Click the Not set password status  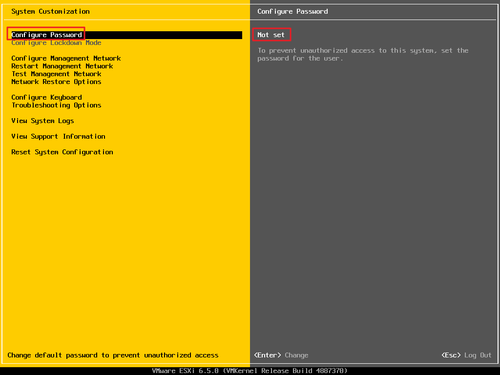tap(271, 35)
